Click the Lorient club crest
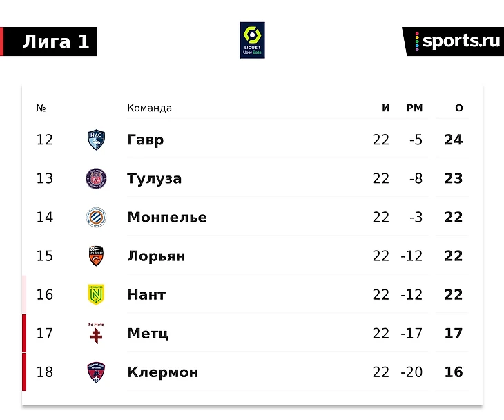Screen dimensions: 504x420 point(96,256)
